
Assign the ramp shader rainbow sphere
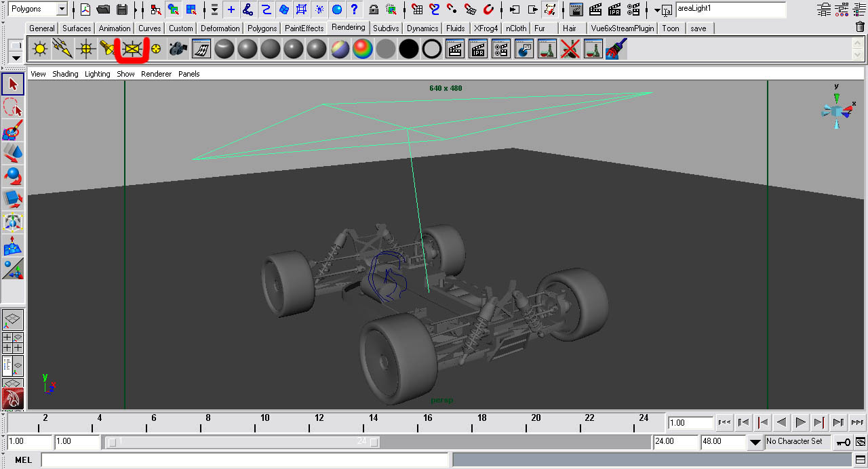point(363,49)
